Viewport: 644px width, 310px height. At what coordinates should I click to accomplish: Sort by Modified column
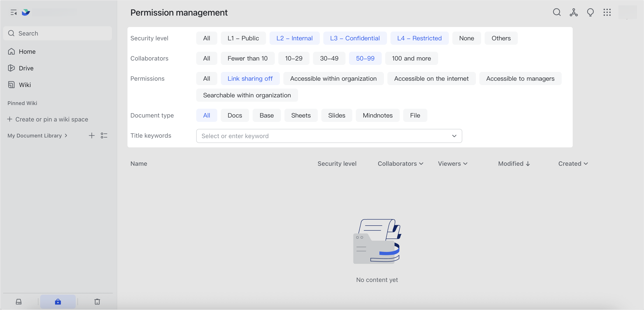tap(514, 164)
